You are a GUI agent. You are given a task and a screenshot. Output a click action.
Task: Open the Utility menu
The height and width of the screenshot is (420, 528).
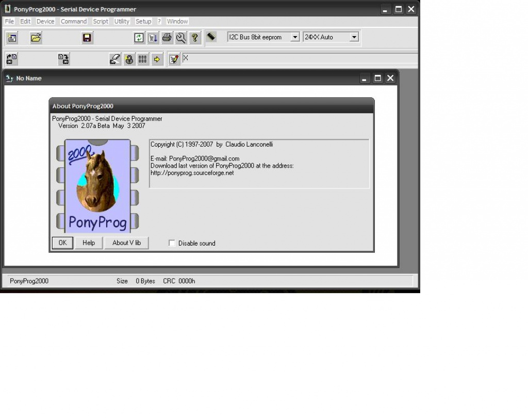click(x=122, y=21)
